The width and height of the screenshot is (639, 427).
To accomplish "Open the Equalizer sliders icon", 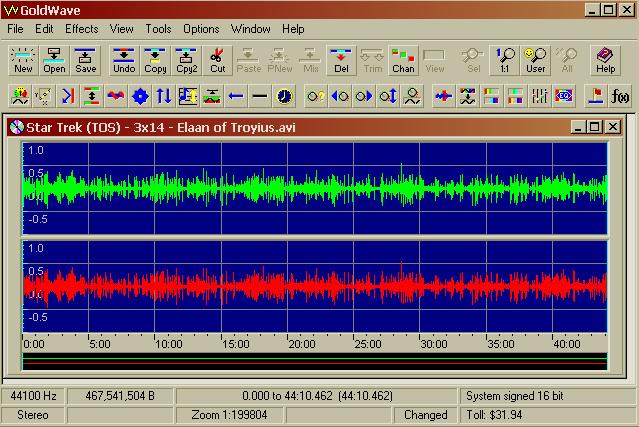I will [x=540, y=96].
